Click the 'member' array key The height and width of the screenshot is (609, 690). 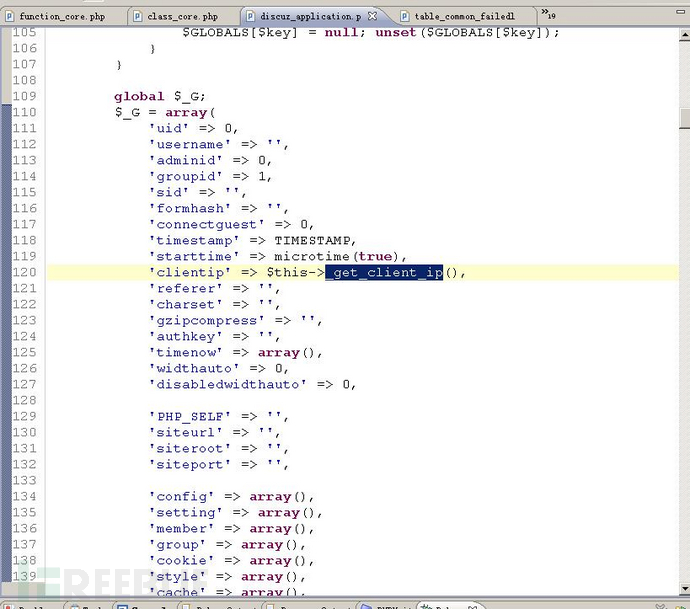[181, 528]
